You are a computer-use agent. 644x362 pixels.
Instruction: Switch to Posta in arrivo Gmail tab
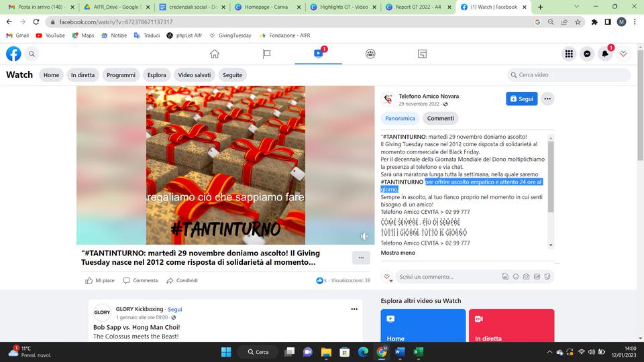(x=40, y=7)
